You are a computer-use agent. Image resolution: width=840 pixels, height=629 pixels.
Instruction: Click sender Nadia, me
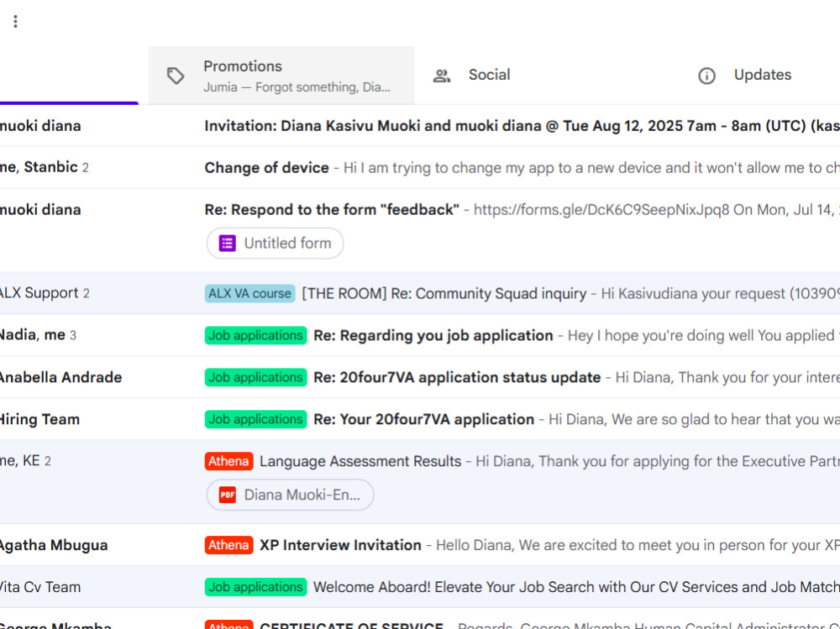pyautogui.click(x=33, y=335)
